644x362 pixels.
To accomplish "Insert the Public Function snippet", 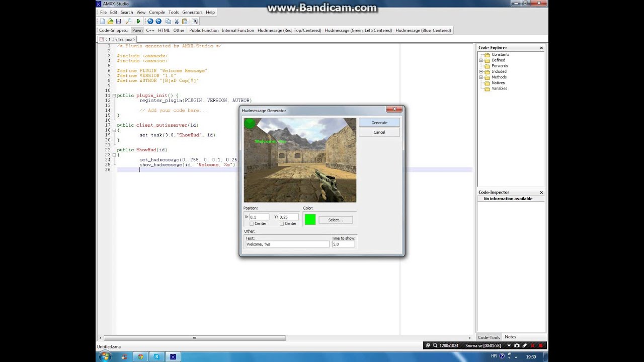I will [204, 30].
